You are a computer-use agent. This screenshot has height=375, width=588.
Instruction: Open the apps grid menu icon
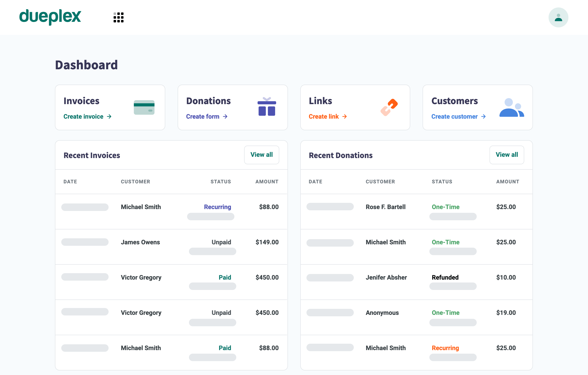click(x=118, y=17)
